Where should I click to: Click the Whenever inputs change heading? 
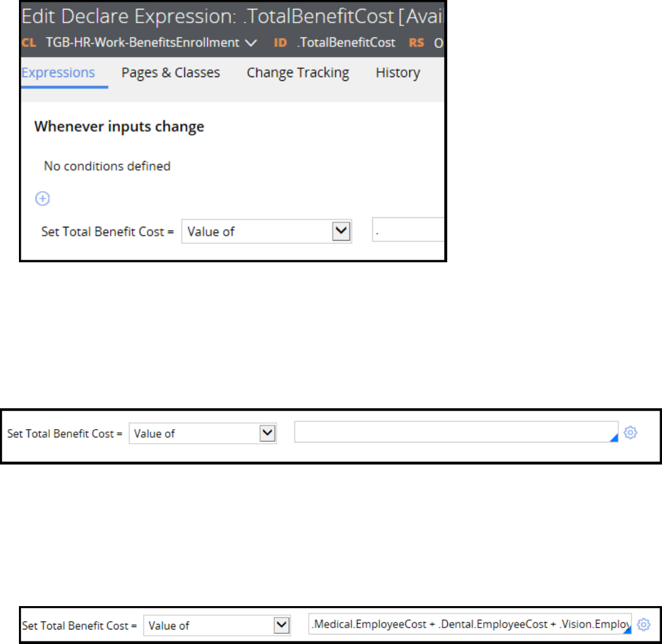(x=119, y=126)
